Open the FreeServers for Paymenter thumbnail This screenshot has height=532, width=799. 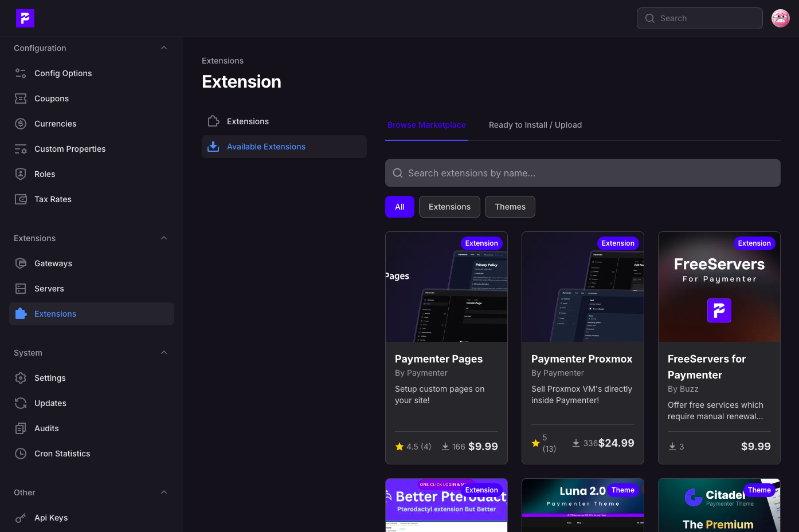[719, 287]
